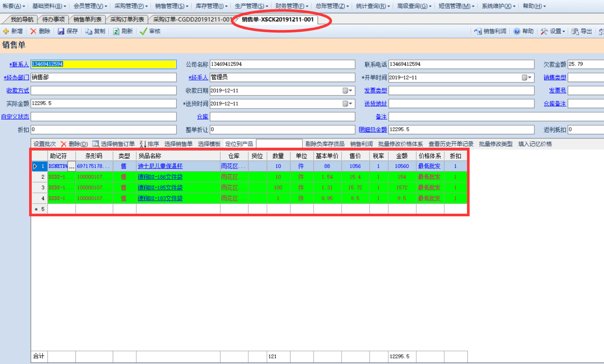Click the grid 删除(D) red X icon

[x=63, y=144]
